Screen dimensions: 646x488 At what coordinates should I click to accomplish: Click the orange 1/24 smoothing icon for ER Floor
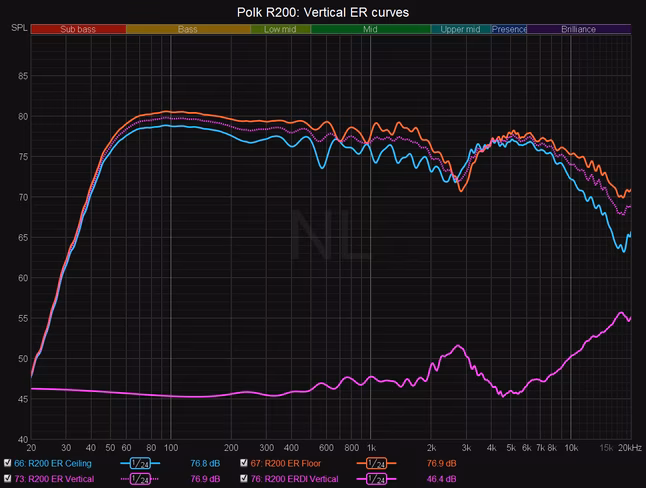tap(376, 463)
